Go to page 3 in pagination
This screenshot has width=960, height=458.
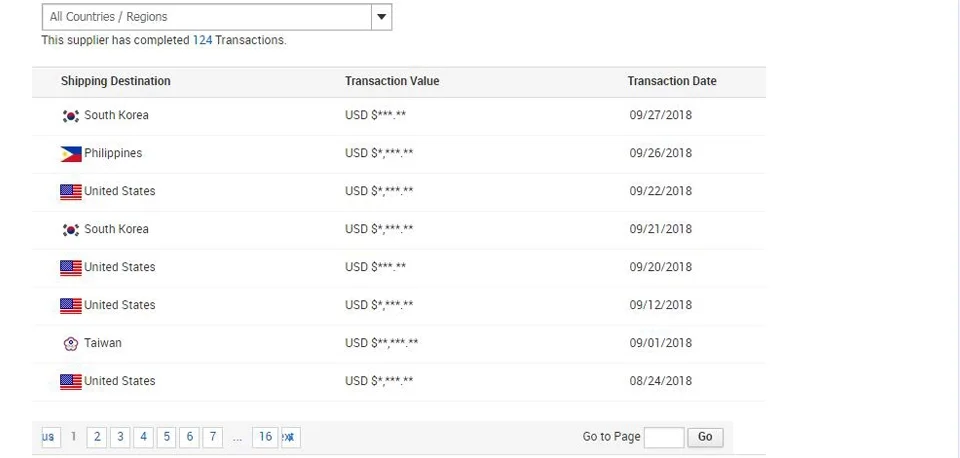(120, 437)
